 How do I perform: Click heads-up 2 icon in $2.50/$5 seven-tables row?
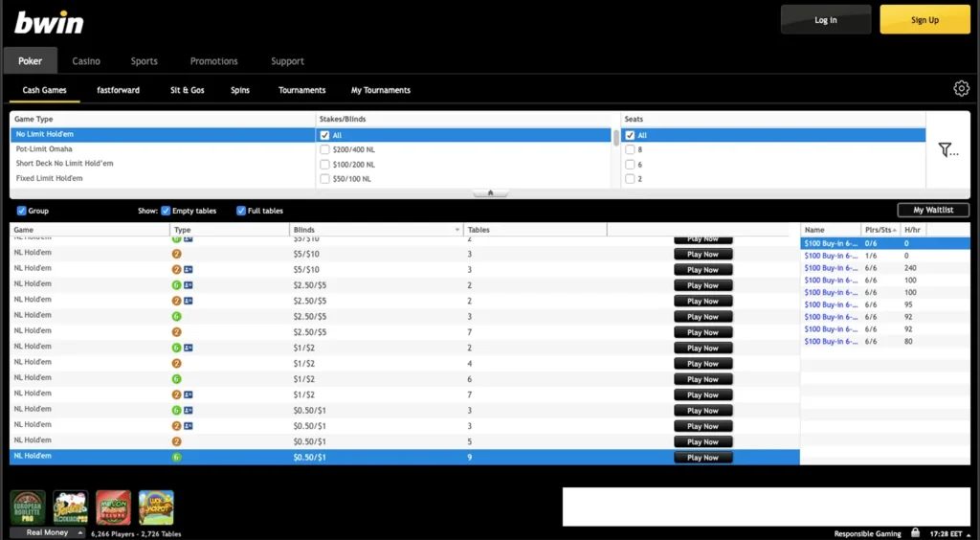tap(176, 332)
